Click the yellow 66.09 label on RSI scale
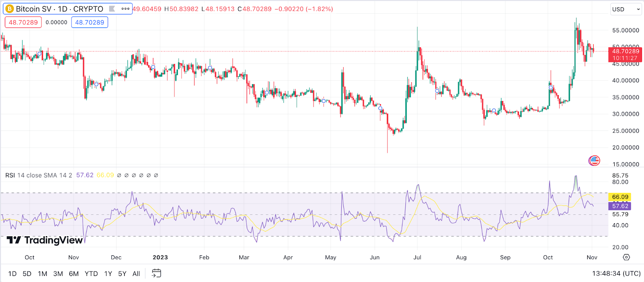This screenshot has height=282, width=644. pos(620,197)
